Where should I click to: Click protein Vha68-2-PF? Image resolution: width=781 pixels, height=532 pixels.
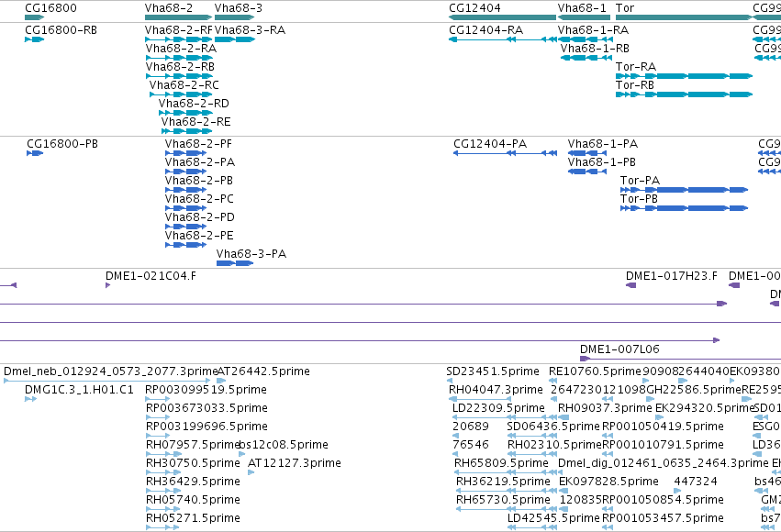pyautogui.click(x=185, y=153)
